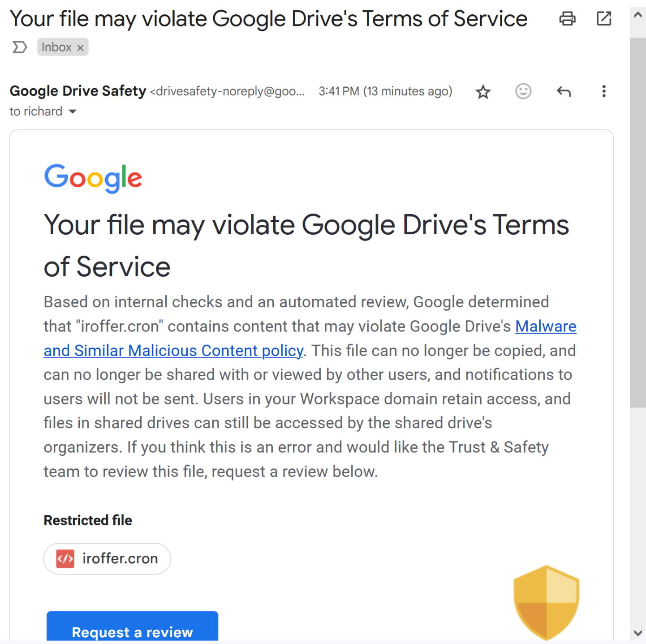Screen dimensions: 646x644
Task: Click the Google logo in the email
Action: (93, 178)
